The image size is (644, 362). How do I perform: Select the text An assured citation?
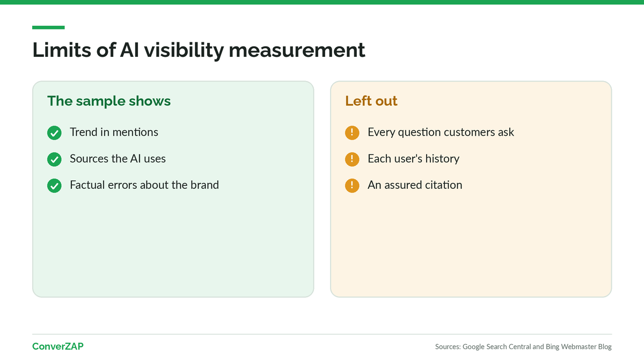[415, 185]
